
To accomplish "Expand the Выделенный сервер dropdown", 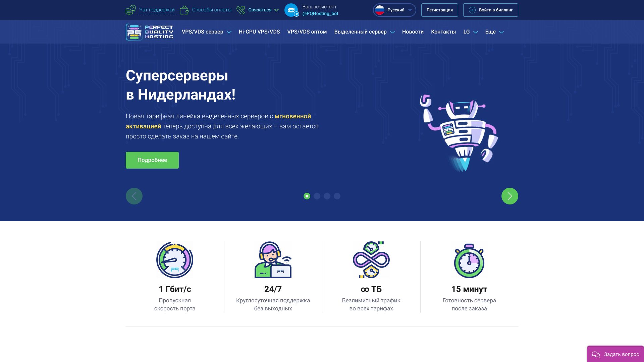I will [364, 32].
